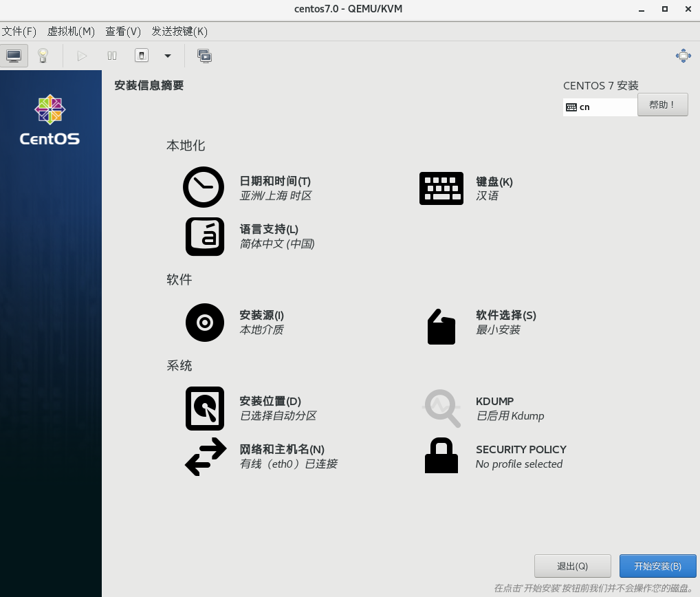Open 查看(V) menu
Screen dimensions: 700x597
pos(123,31)
